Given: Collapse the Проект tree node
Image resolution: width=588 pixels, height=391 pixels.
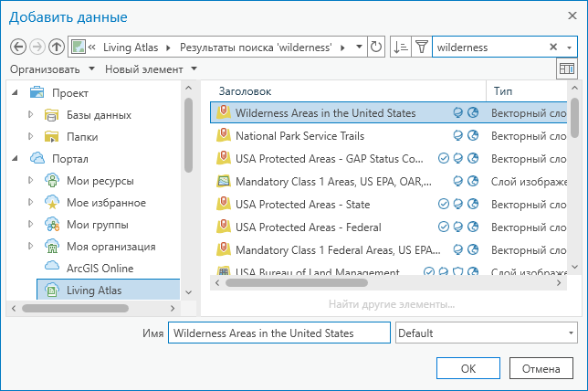Looking at the screenshot, I should point(16,93).
